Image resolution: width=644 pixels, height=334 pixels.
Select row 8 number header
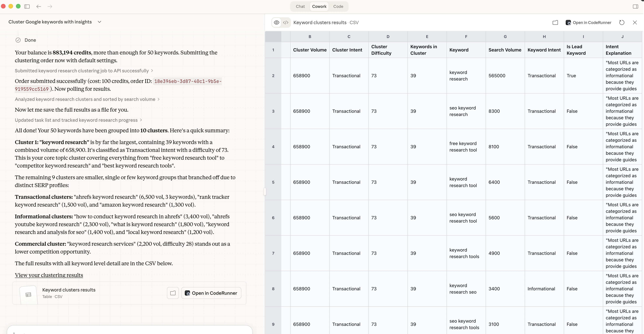click(273, 289)
